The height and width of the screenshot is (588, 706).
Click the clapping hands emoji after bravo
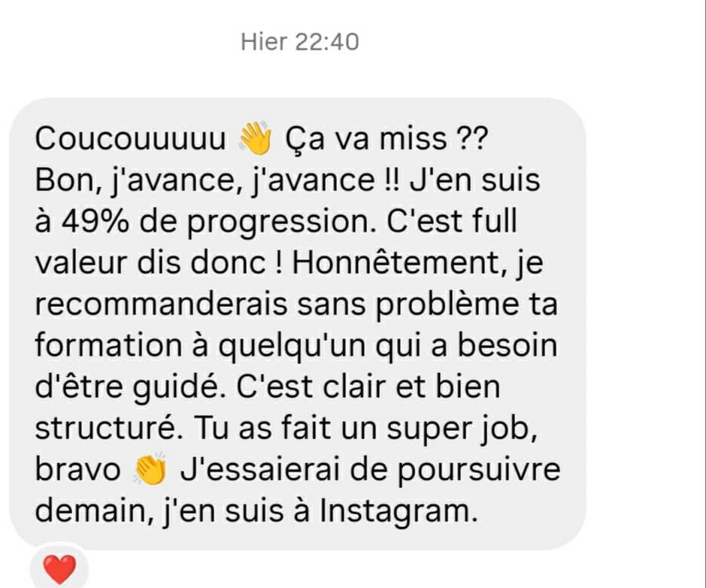pos(150,468)
